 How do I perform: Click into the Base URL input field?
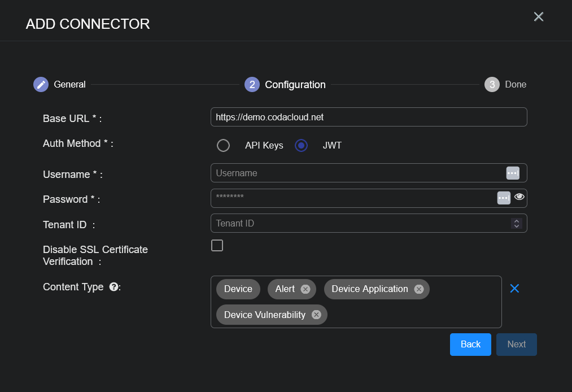pyautogui.click(x=368, y=117)
